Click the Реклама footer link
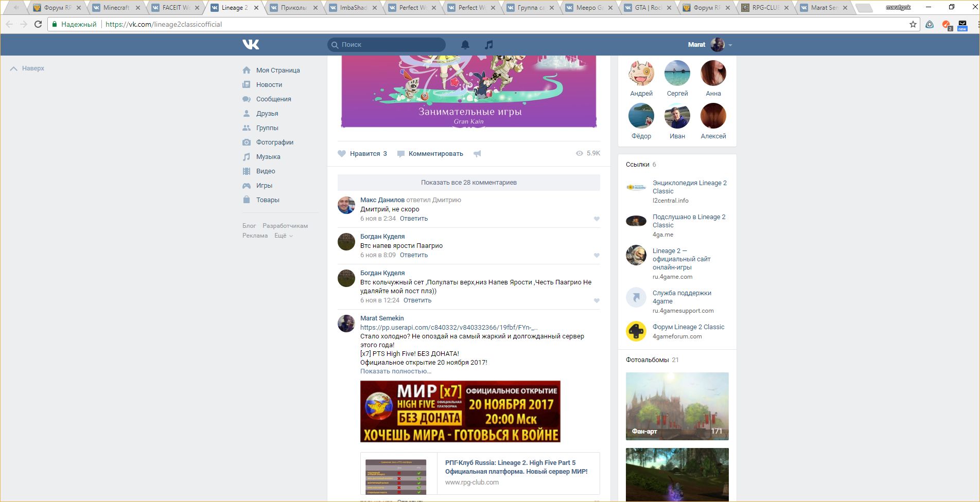This screenshot has width=980, height=502. pyautogui.click(x=255, y=236)
